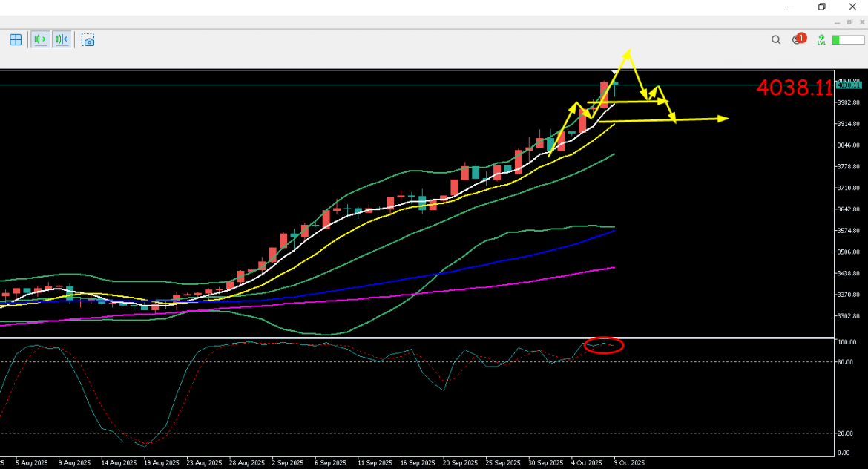The width and height of the screenshot is (868, 469).
Task: Take a chart screenshot with camera icon
Action: (88, 40)
